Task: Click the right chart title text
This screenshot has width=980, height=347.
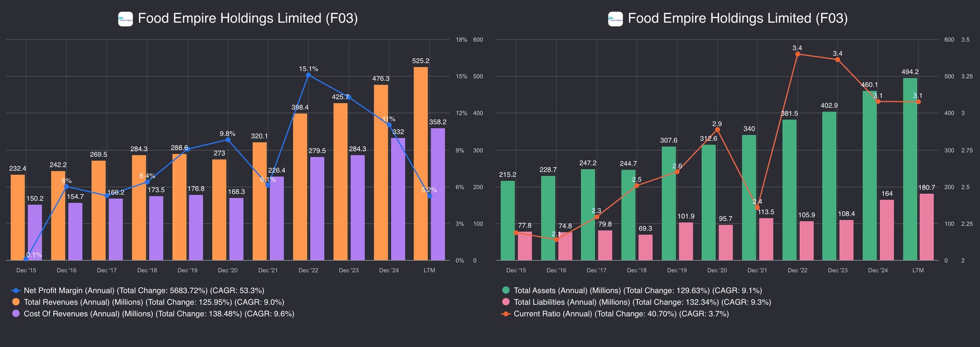Action: tap(737, 19)
